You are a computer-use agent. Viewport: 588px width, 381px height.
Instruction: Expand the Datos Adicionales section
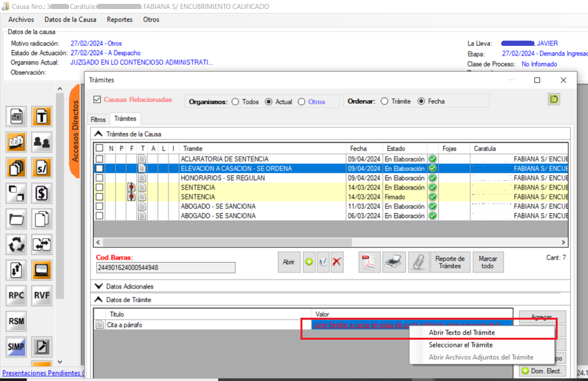tap(99, 286)
